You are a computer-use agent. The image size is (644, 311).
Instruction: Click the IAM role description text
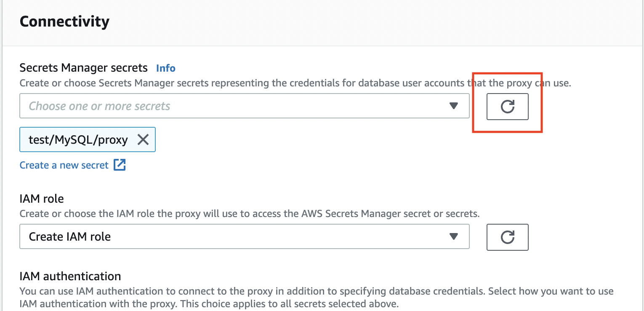pos(249,214)
